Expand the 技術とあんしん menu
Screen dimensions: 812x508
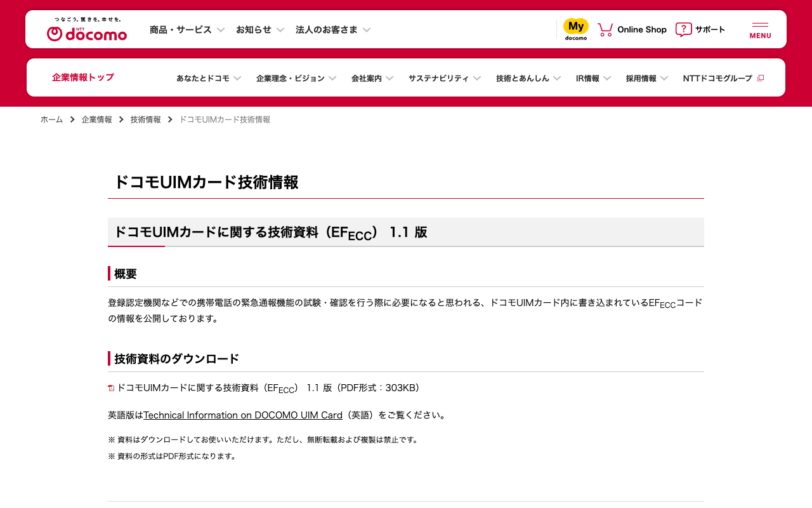[x=528, y=78]
